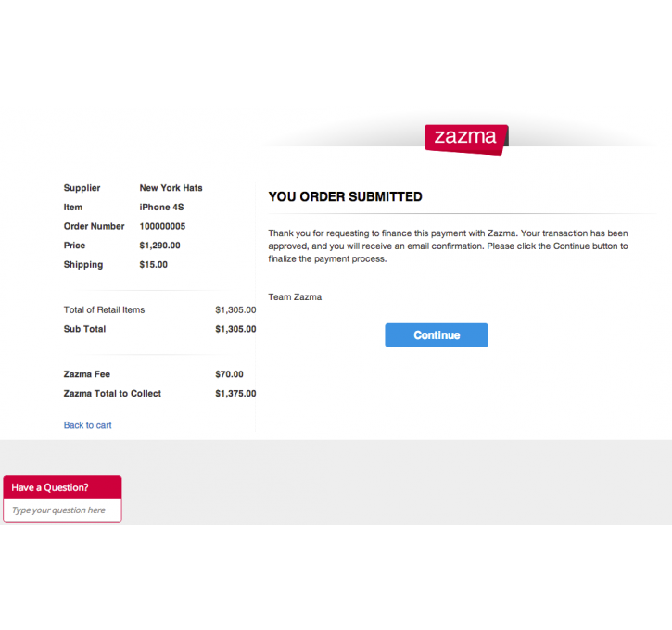Click the Total of Retail Items amount
The image size is (672, 630).
[x=235, y=309]
